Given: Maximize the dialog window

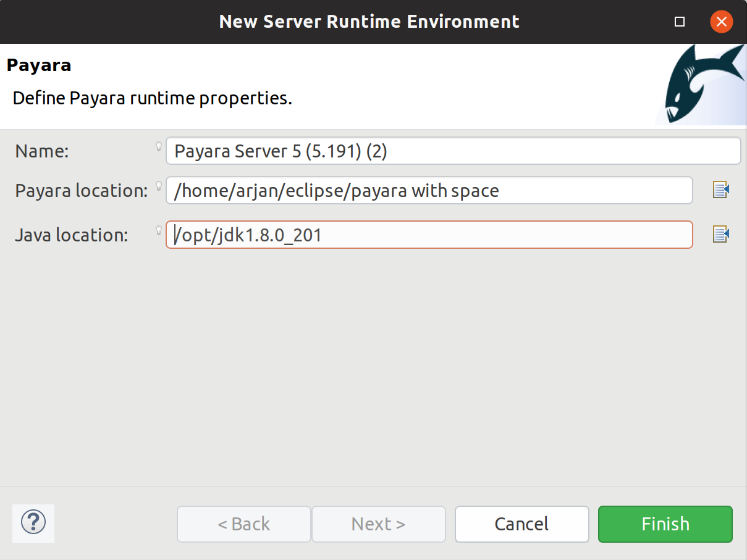Looking at the screenshot, I should point(680,22).
